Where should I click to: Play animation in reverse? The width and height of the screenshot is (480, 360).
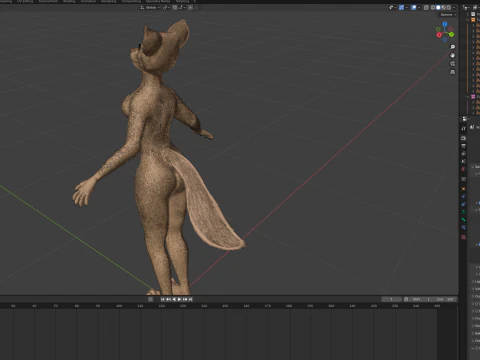[x=174, y=299]
